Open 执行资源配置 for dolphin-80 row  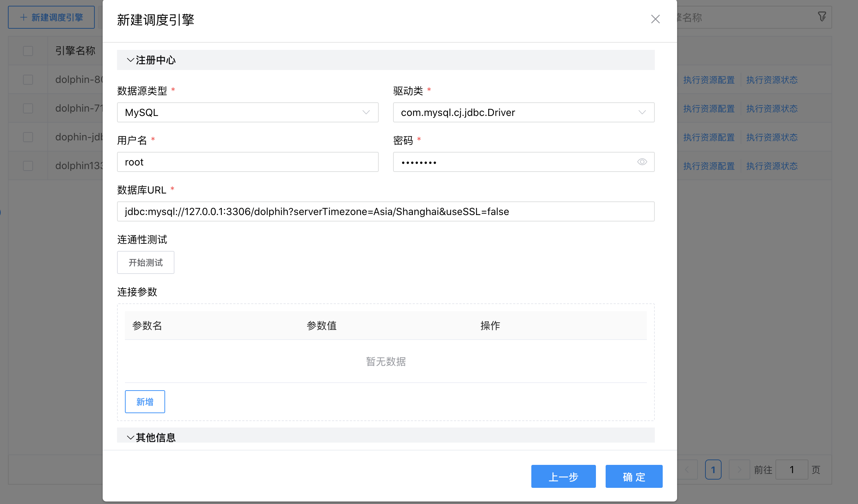tap(709, 80)
